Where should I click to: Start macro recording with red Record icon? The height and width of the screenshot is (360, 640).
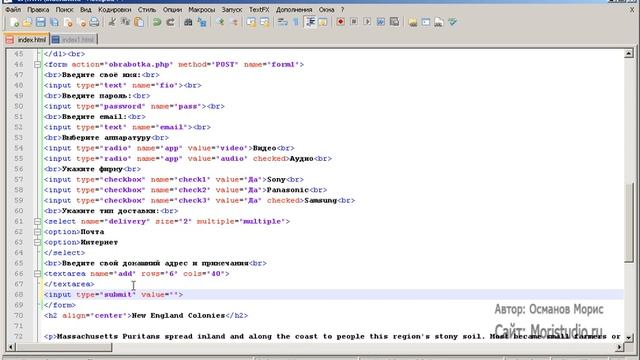340,22
